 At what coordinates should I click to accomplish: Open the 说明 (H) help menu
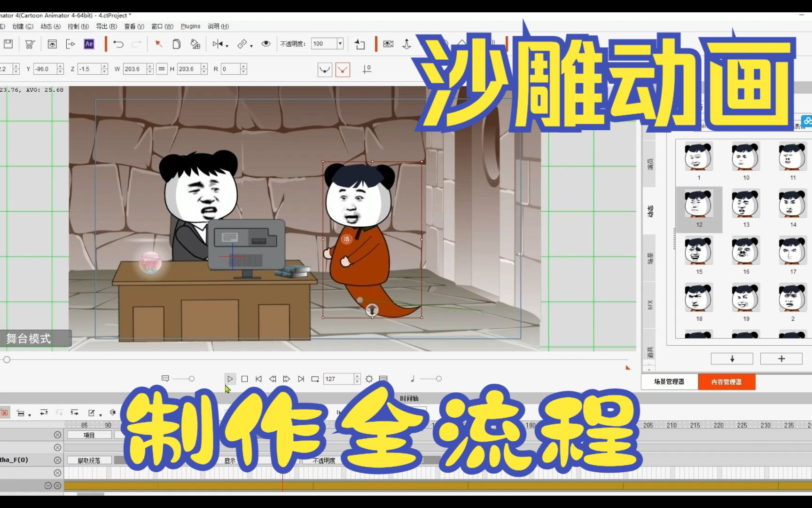[x=218, y=26]
